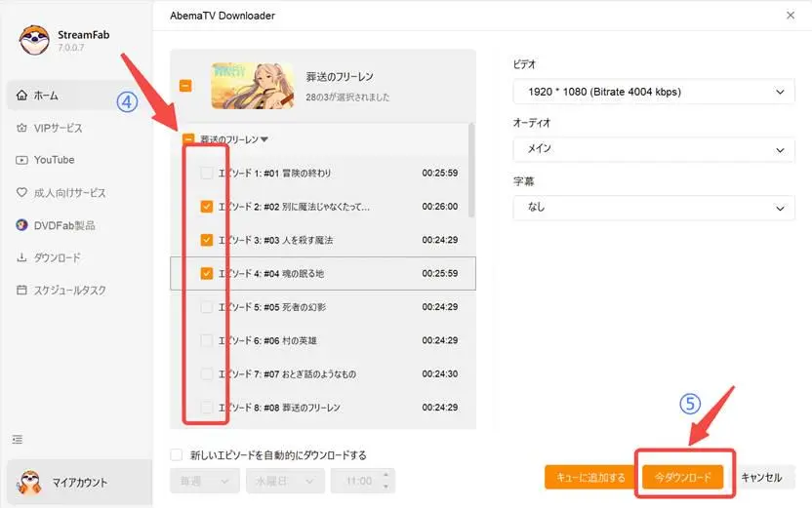Select episode 6 title 村の英雄
The height and width of the screenshot is (508, 812).
click(x=300, y=340)
